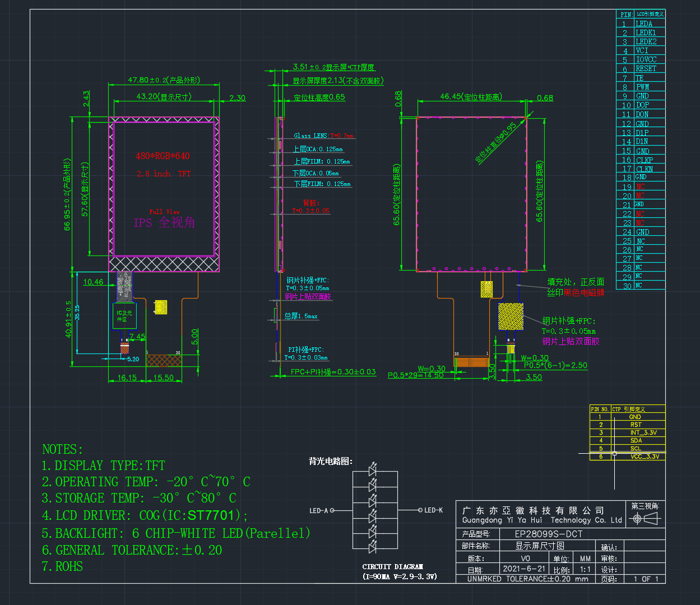Pick the "P0.5*29=14.50" pitch dimension
The height and width of the screenshot is (605, 700).
point(415,375)
